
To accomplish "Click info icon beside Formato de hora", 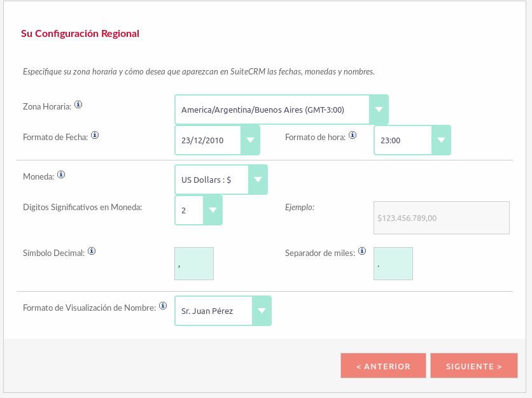I will (353, 135).
